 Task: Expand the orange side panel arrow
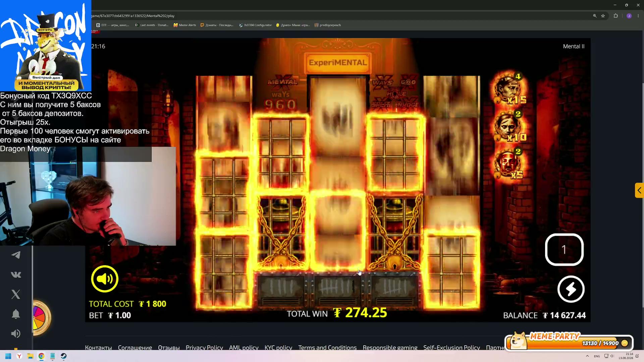point(639,190)
